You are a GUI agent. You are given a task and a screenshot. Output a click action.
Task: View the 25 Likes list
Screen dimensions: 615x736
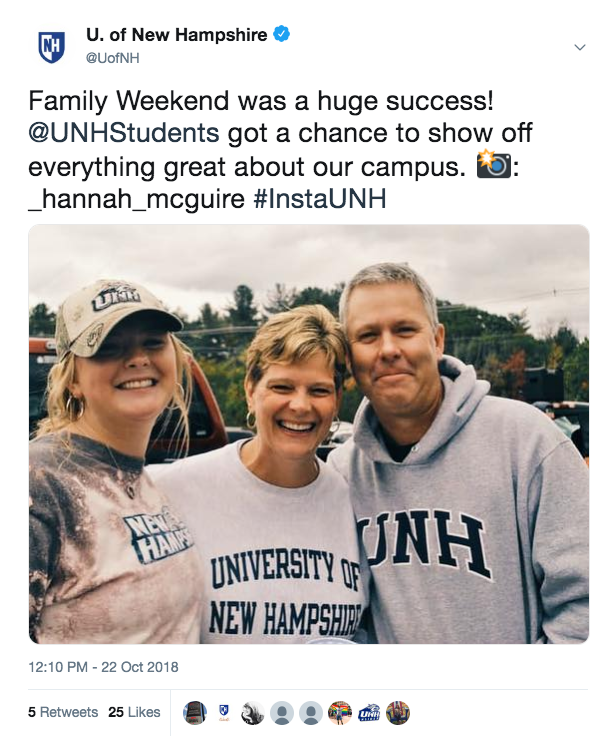(134, 712)
